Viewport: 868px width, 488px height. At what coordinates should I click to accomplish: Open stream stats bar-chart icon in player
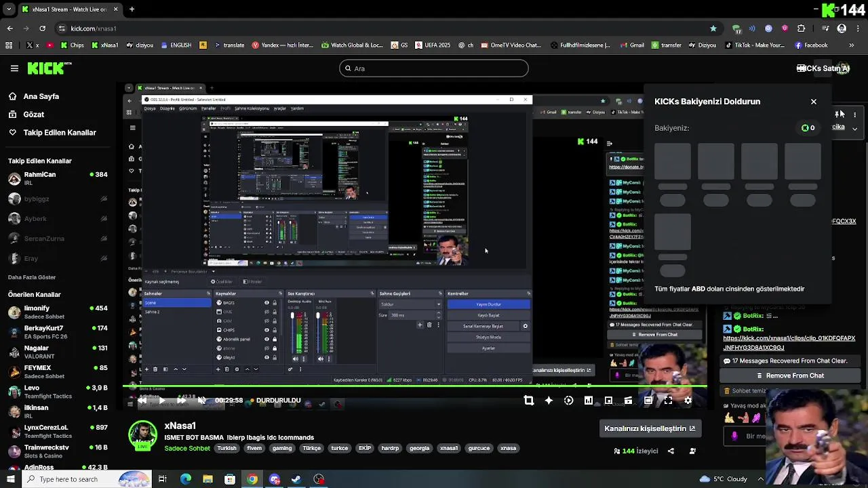click(589, 401)
